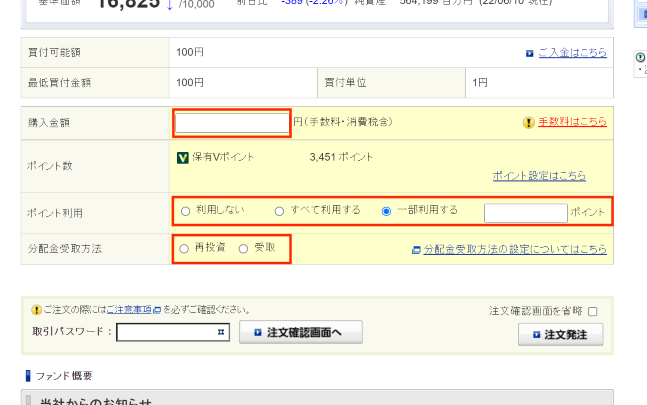
Task: Click the blue arrow icon before ご入金はこちら
Action: [529, 53]
